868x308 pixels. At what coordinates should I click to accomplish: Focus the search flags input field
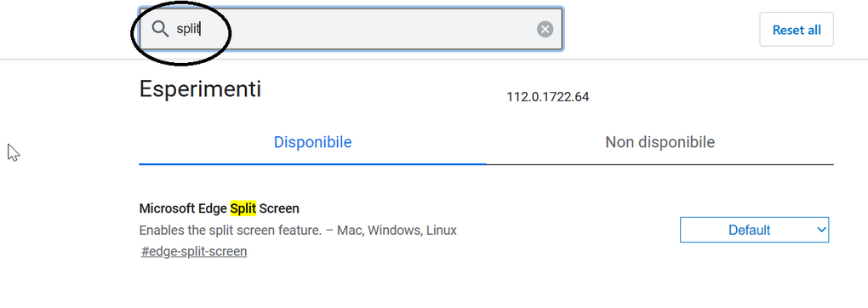pos(351,30)
